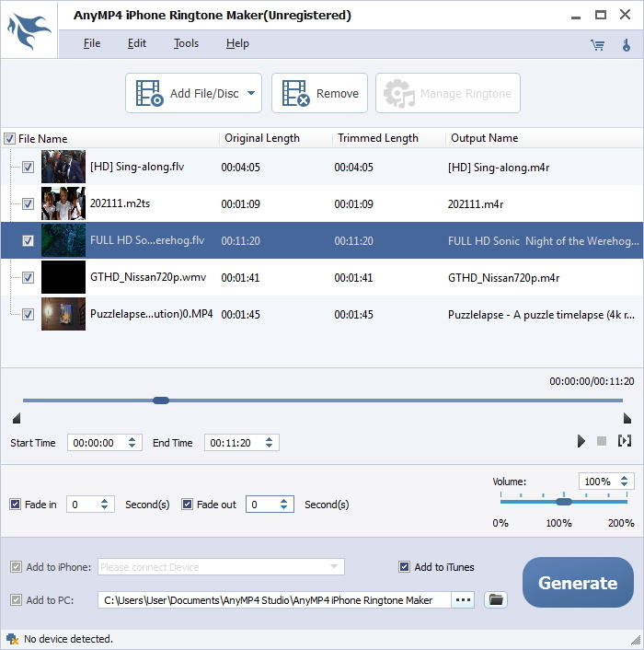Select the GTHD_Nissan720p.wmv black thumbnail

[x=63, y=277]
